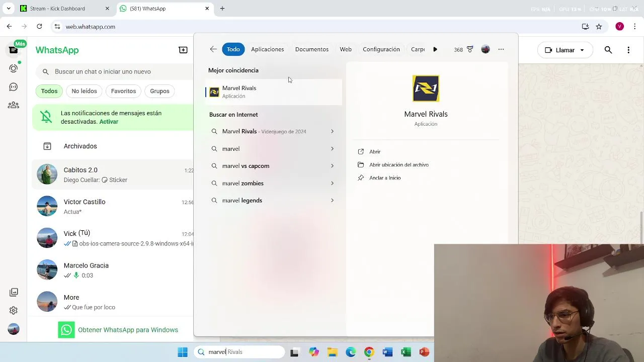Open Marvel Rivals best match result

pos(274,92)
